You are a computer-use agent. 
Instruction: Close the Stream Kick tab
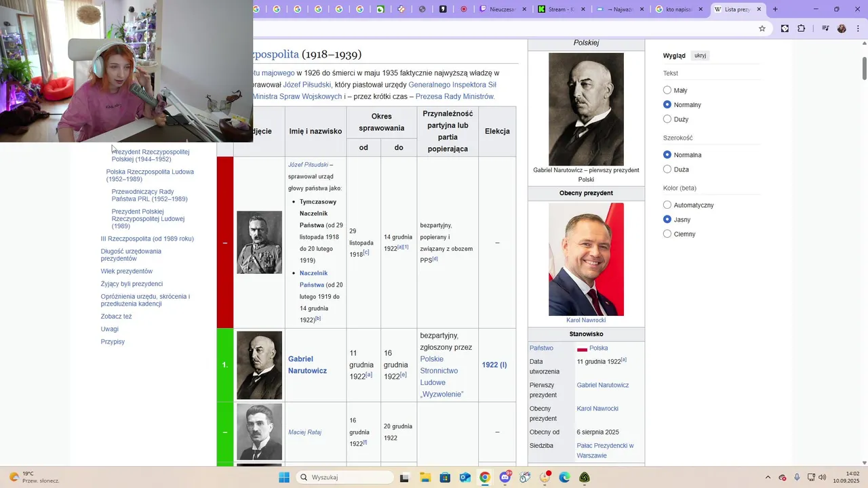(x=583, y=9)
